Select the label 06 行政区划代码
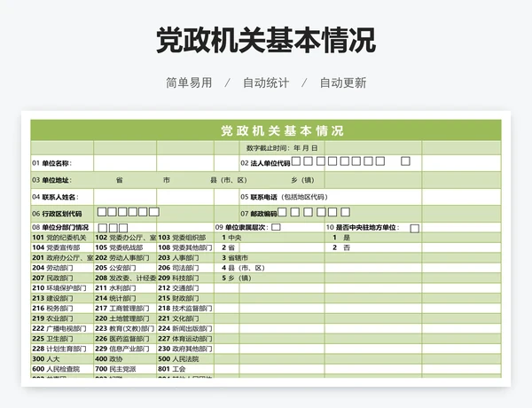The width and height of the screenshot is (532, 408). point(57,214)
